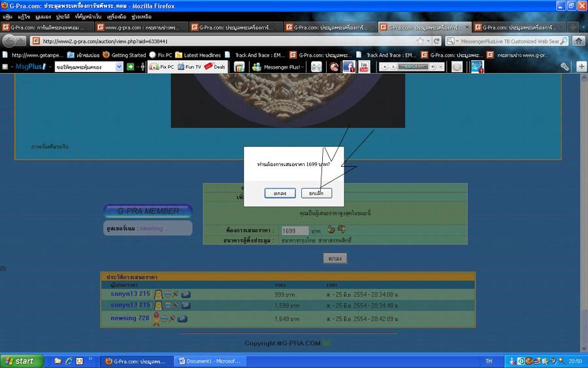Click the green go arrow beside the search box

coord(130,67)
